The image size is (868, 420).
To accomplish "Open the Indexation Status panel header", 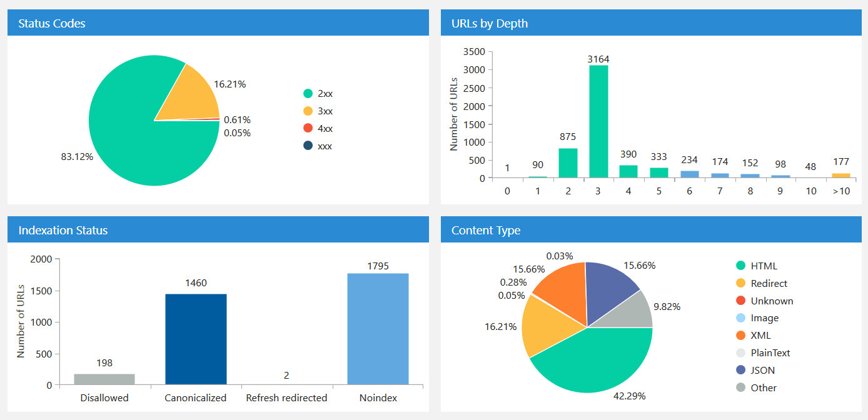I will 218,230.
